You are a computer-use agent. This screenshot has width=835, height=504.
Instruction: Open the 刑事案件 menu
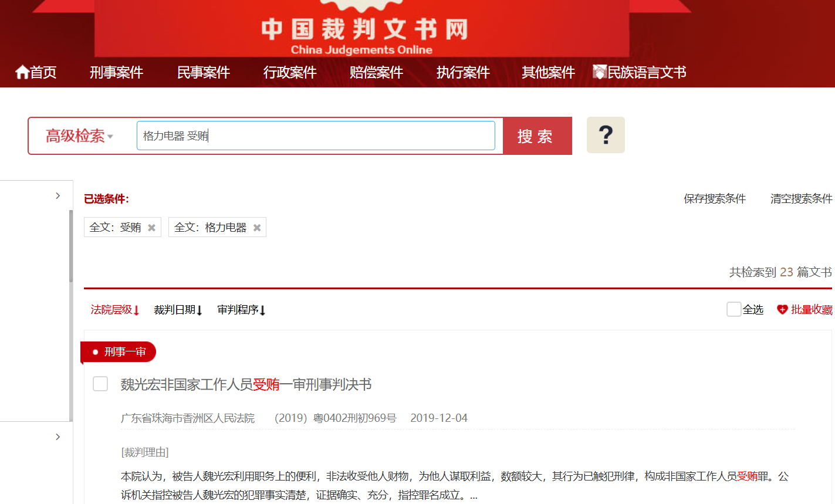(x=116, y=72)
